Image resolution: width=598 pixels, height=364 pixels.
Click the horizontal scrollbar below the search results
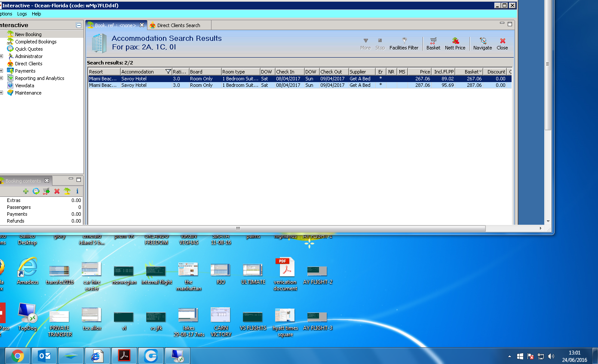click(238, 228)
